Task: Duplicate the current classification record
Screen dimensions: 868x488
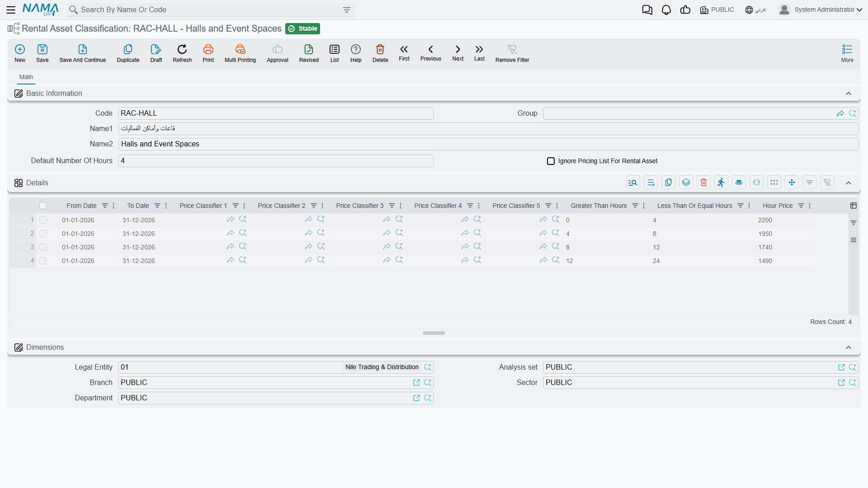Action: [x=128, y=53]
